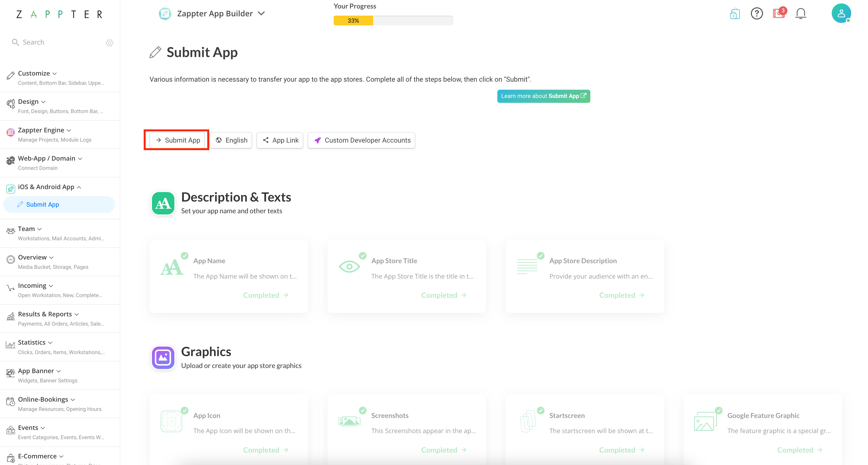Click the App Icon card thumbnail icon
The height and width of the screenshot is (465, 868).
tap(171, 421)
